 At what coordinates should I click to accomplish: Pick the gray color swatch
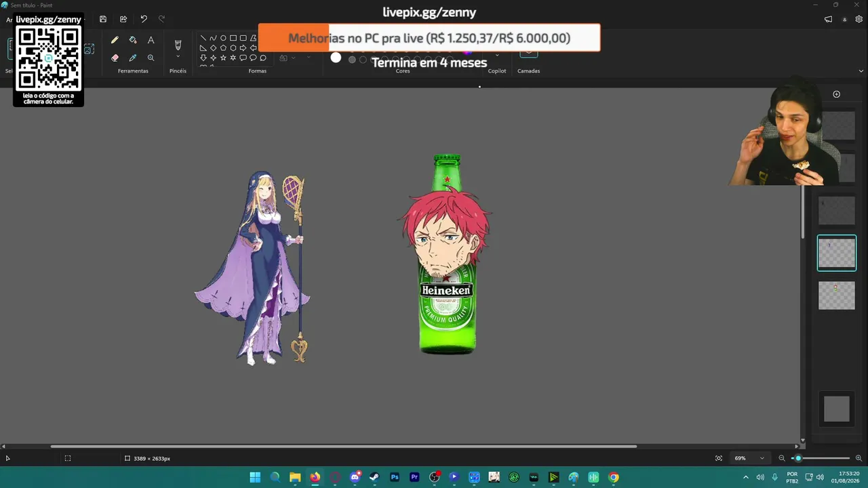click(x=352, y=60)
